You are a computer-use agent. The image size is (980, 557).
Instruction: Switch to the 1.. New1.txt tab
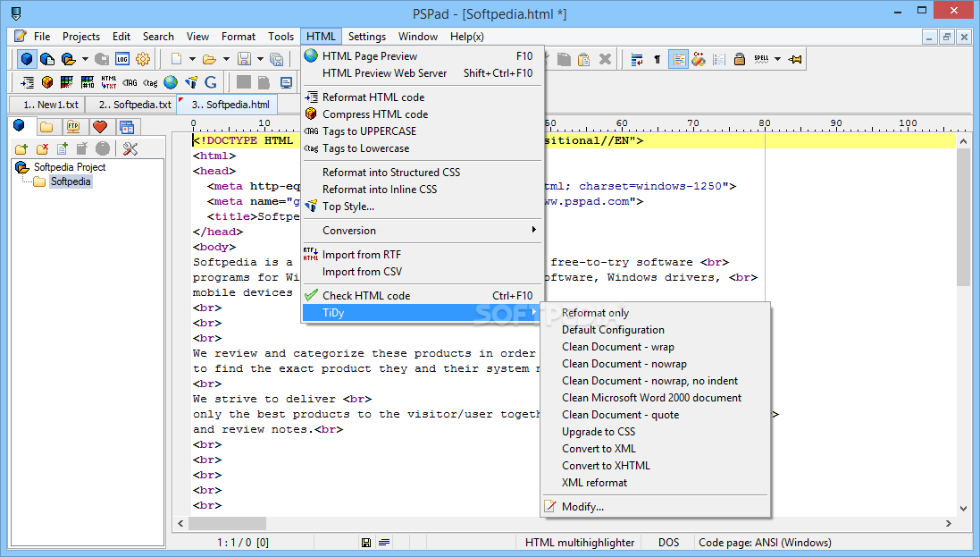[47, 105]
